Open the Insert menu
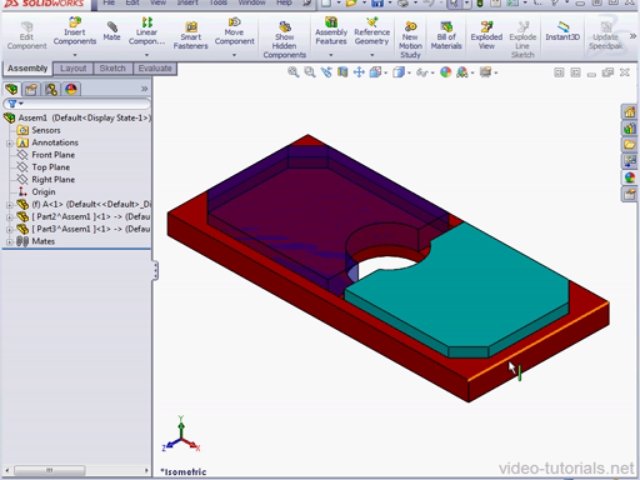Screen dimensions: 640x480 (188, 3)
